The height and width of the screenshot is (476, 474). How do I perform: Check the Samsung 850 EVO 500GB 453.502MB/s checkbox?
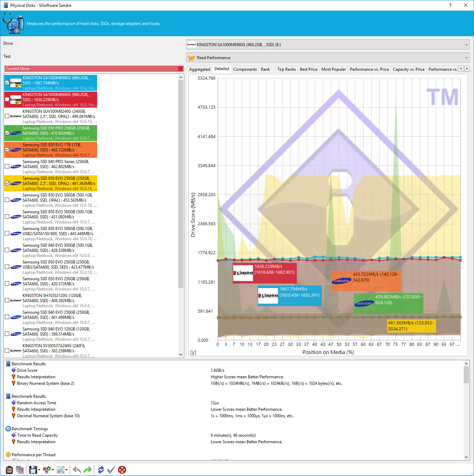tap(7, 200)
